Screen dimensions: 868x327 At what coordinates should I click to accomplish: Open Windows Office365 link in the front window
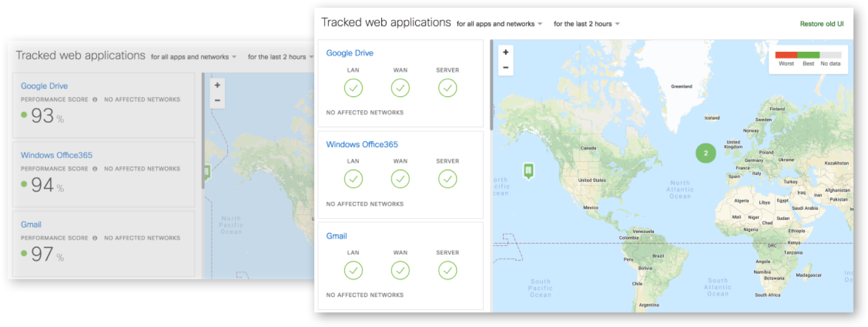[362, 145]
